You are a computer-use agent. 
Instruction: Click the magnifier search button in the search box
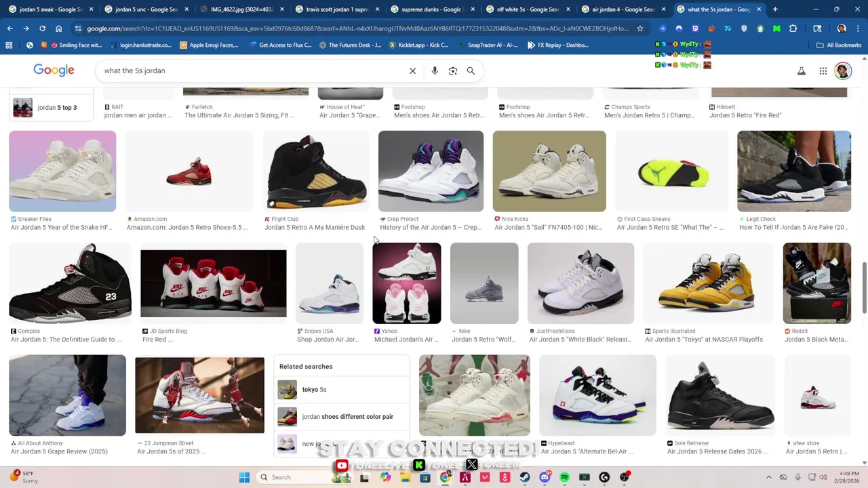click(x=471, y=70)
